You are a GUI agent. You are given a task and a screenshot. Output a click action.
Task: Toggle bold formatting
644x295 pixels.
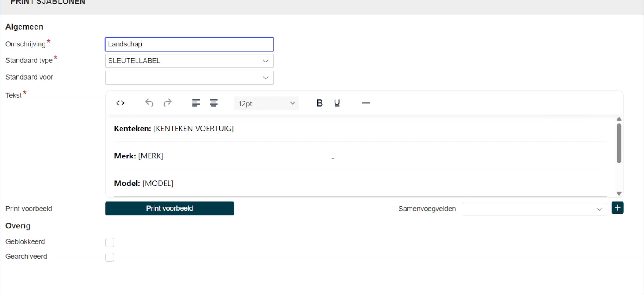tap(319, 103)
